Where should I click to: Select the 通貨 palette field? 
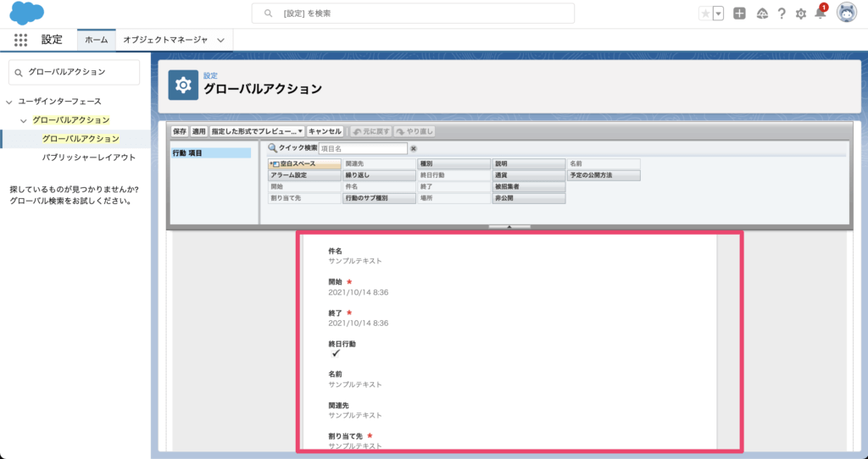pyautogui.click(x=529, y=175)
